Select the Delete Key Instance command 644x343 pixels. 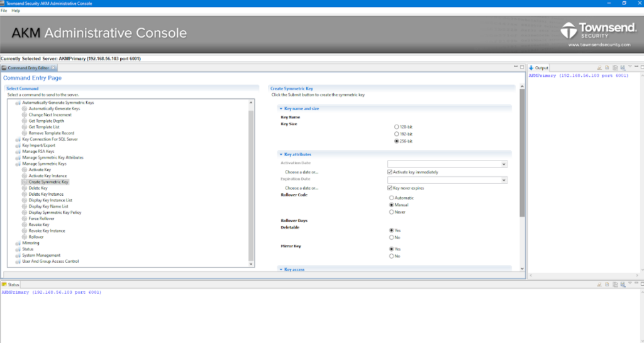click(x=45, y=194)
